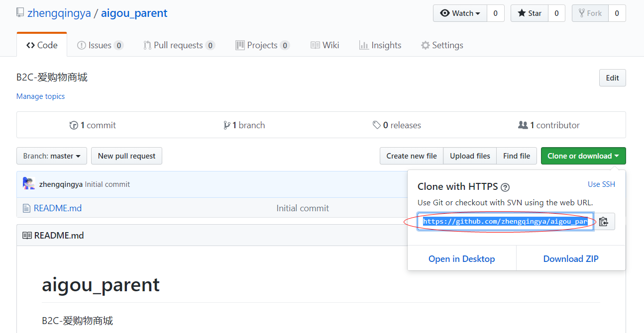Click Upload files button
This screenshot has width=644, height=333.
(470, 156)
